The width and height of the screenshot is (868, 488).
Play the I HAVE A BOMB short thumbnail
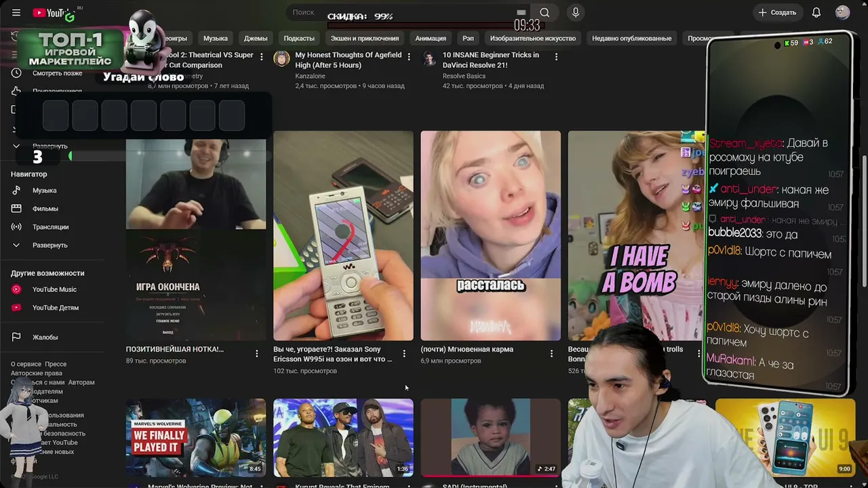[636, 236]
